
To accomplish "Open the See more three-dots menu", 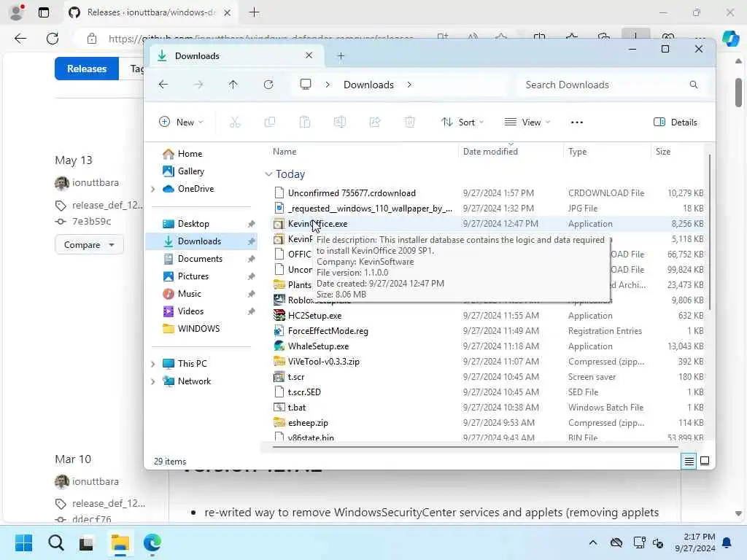I will [577, 122].
